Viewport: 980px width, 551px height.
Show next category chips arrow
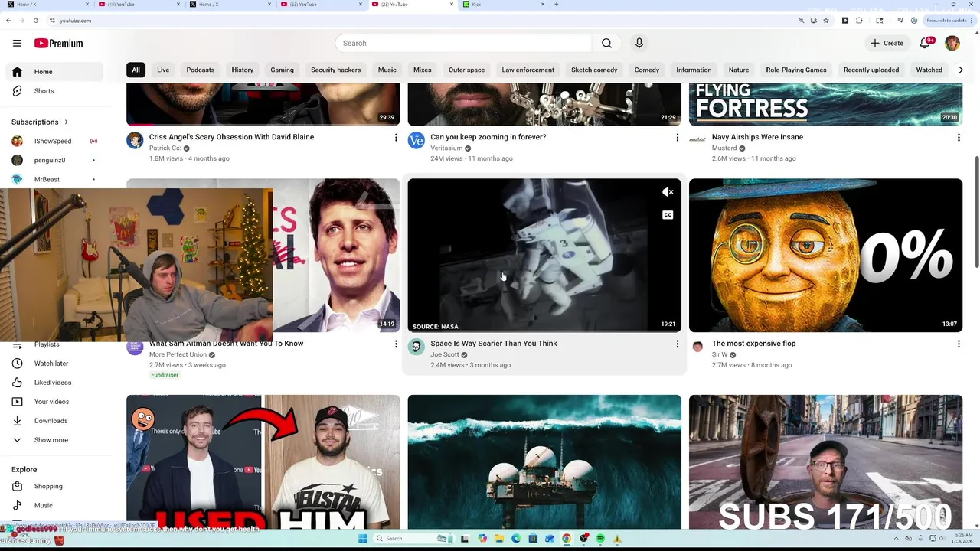click(961, 70)
